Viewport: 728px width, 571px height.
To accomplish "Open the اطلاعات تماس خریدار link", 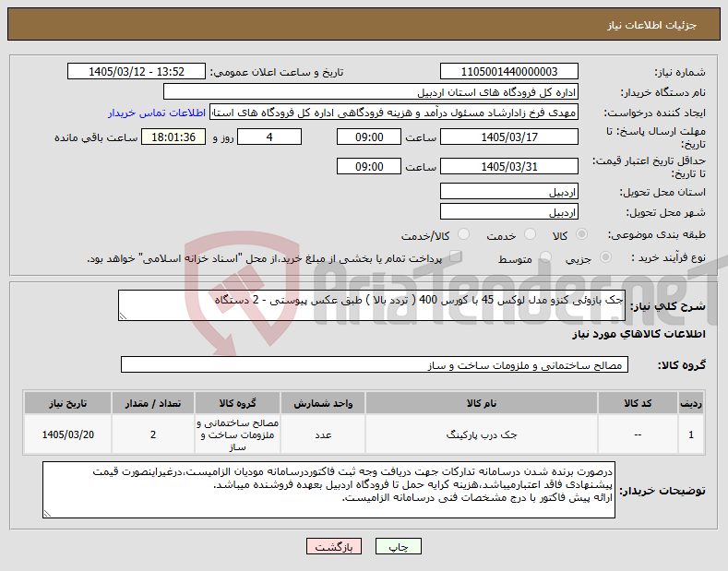I will point(157,113).
